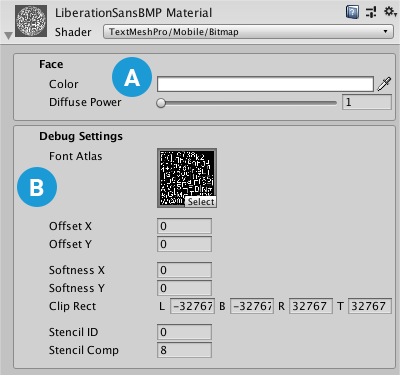Click the Debug Settings section header

click(x=81, y=136)
